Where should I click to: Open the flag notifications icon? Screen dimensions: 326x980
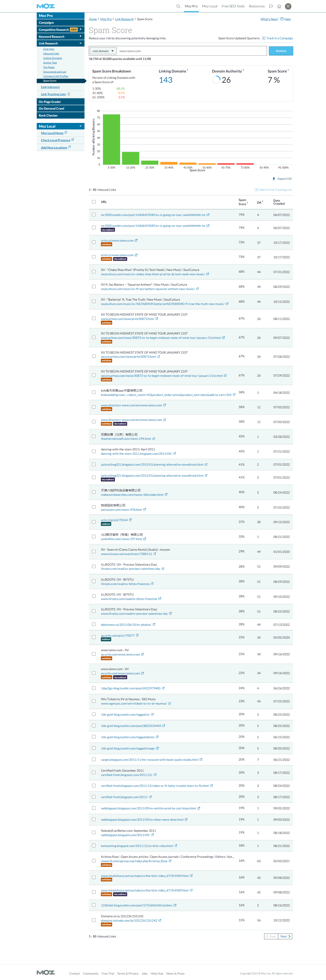tap(271, 7)
